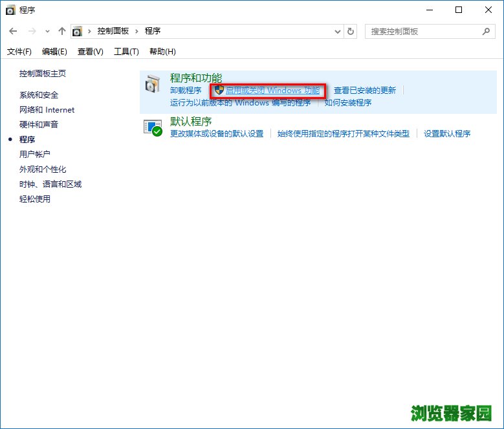The image size is (504, 429).
Task: Open 外观和个性化 category
Action: click(x=43, y=169)
